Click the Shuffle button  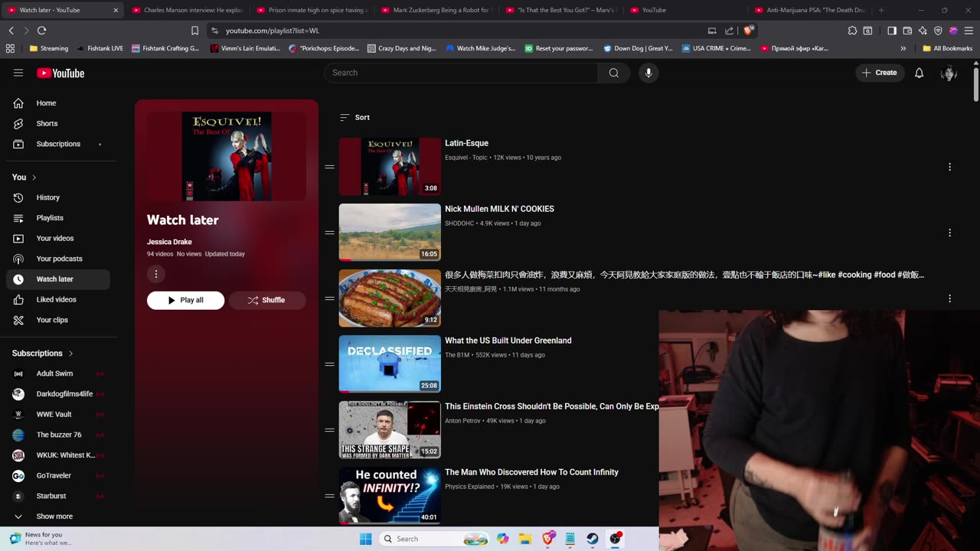pyautogui.click(x=266, y=300)
